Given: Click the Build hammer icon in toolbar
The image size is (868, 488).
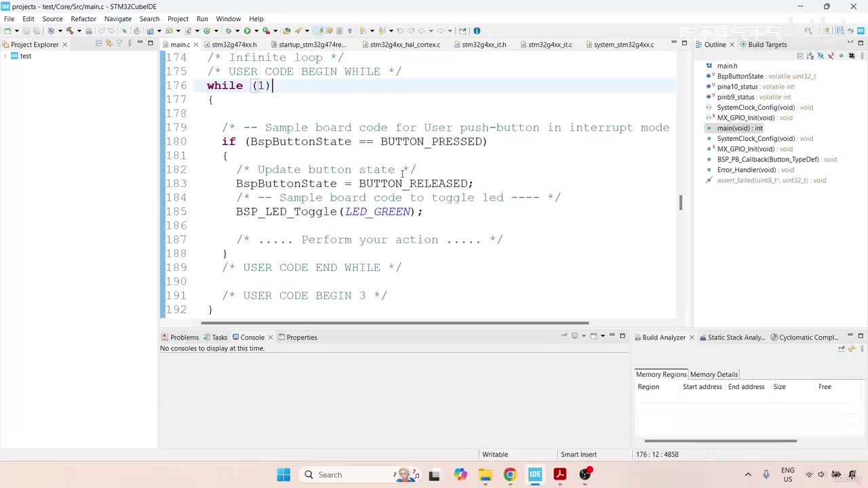Looking at the screenshot, I should click(x=69, y=30).
